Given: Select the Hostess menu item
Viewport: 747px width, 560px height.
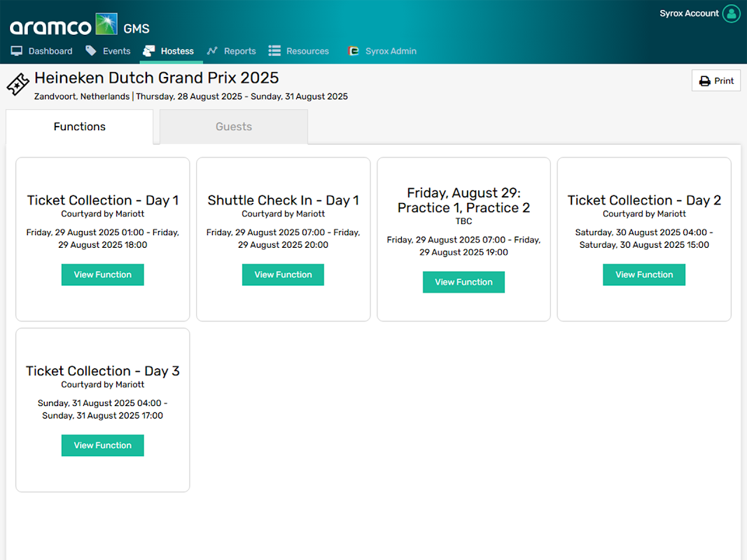Looking at the screenshot, I should point(169,51).
